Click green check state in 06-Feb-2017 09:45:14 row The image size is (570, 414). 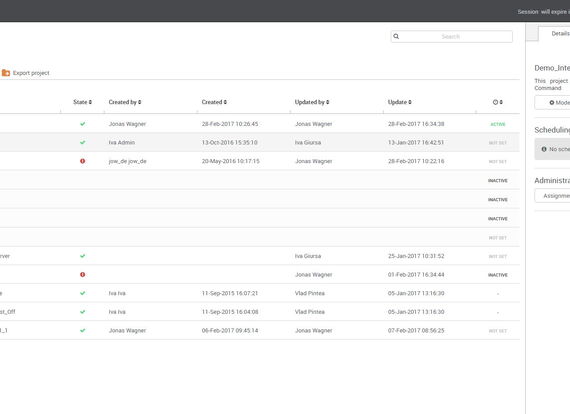coord(83,330)
